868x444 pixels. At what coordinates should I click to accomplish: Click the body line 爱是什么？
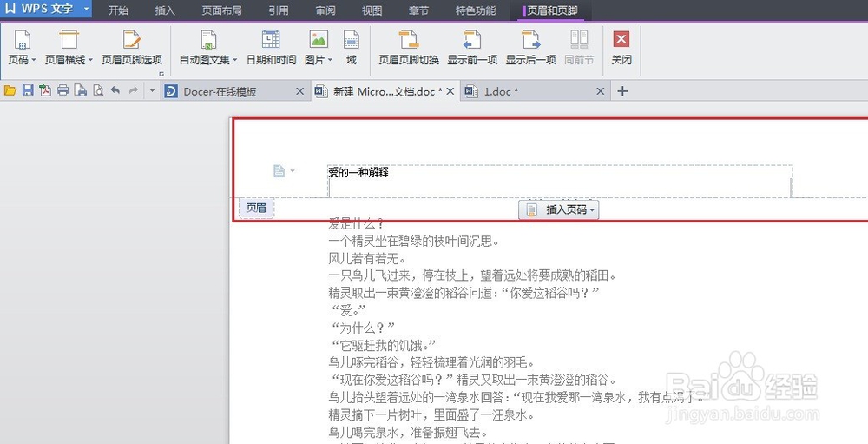[x=356, y=224]
